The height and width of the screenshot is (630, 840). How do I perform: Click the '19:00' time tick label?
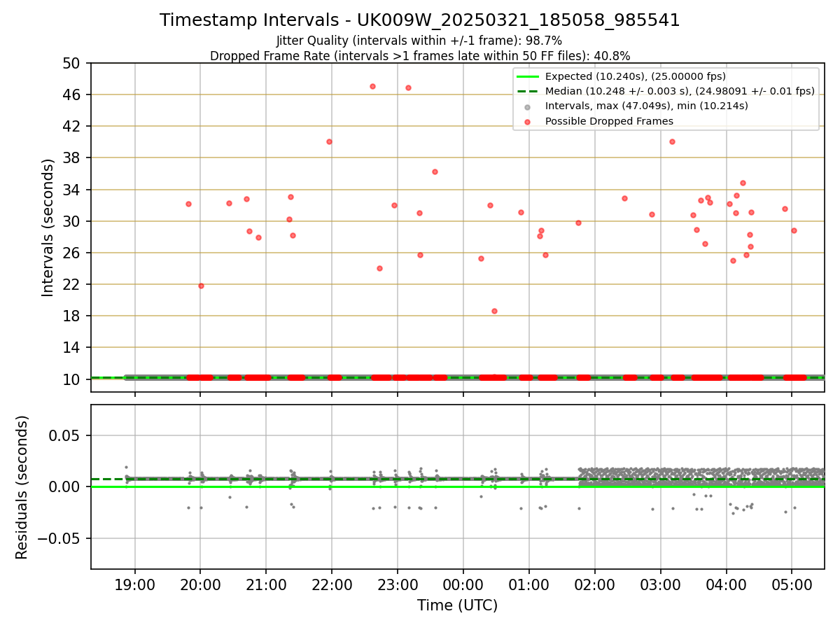(x=134, y=585)
